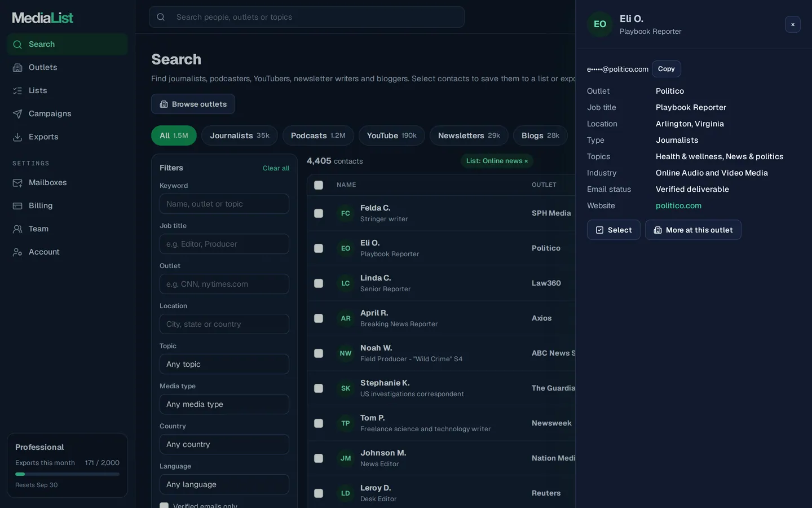Viewport: 812px width, 508px height.
Task: Click Felda C.'s FC avatar
Action: pyautogui.click(x=346, y=213)
